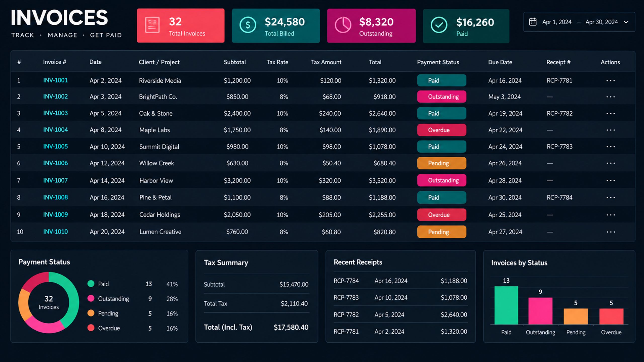Click the pink Outstanding bar in chart
The image size is (644, 362).
click(x=540, y=311)
